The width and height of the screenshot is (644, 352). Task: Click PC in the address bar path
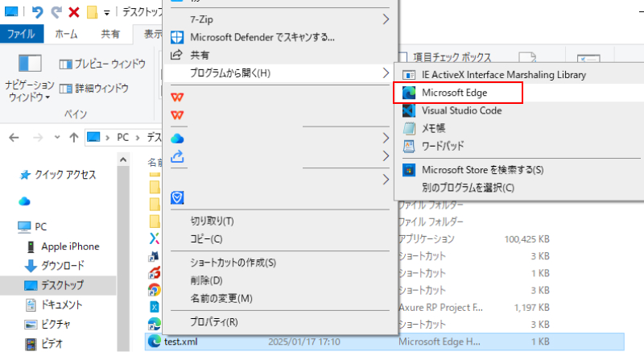123,137
